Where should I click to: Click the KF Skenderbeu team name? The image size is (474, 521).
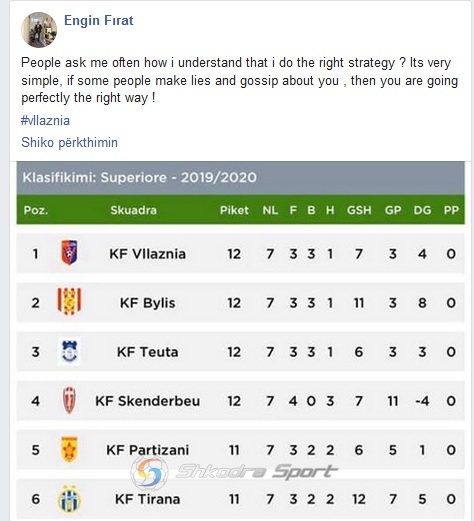(147, 401)
